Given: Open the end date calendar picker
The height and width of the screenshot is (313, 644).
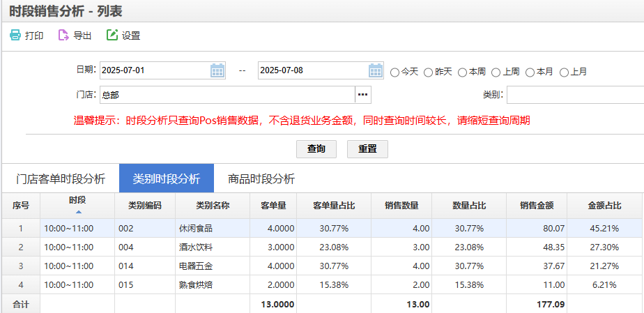Looking at the screenshot, I should pos(376,70).
